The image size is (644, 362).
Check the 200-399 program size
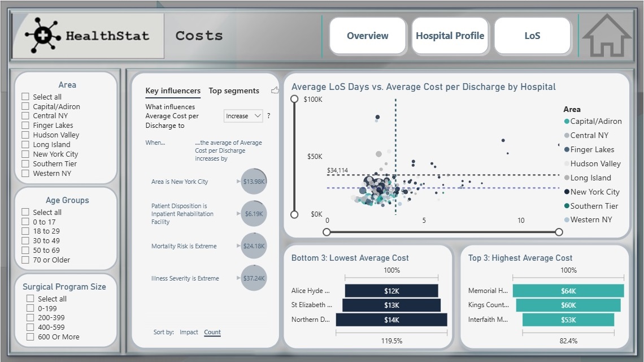(x=31, y=317)
